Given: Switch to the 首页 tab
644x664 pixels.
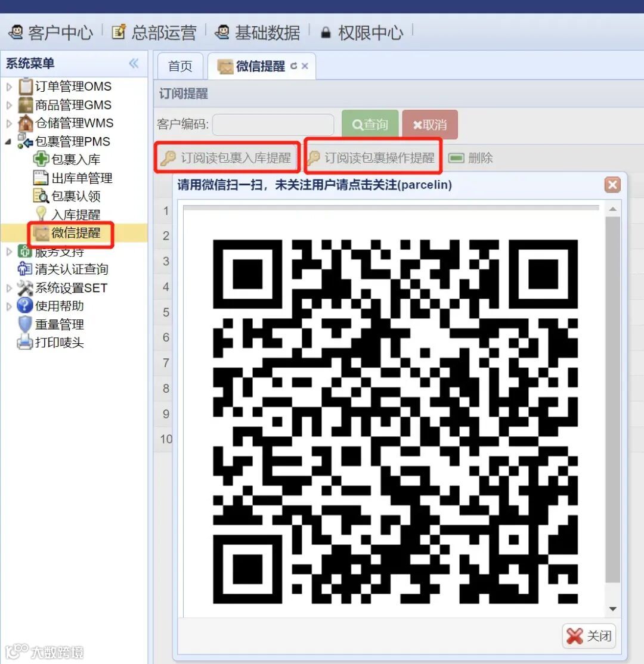Looking at the screenshot, I should point(180,66).
